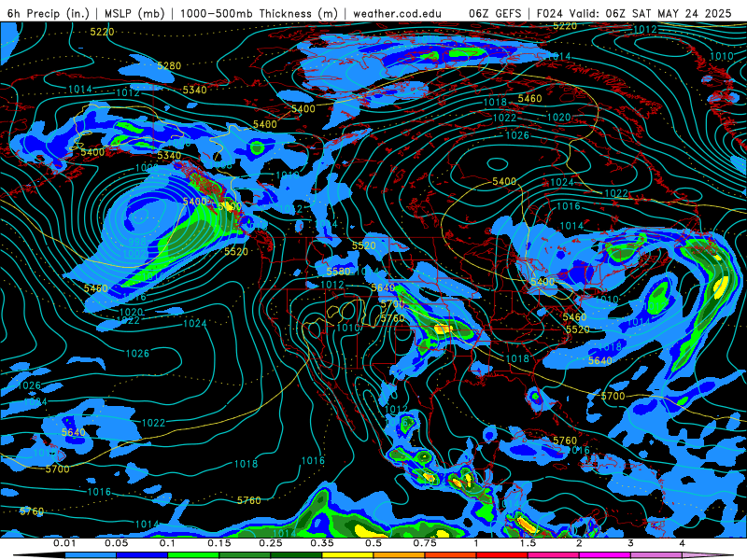Click the weather.cod.edu site text
The height and width of the screenshot is (560, 747).
point(397,13)
